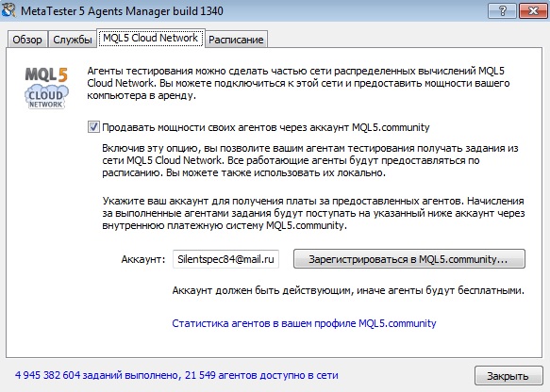Go to the Расписание tab

[x=236, y=40]
